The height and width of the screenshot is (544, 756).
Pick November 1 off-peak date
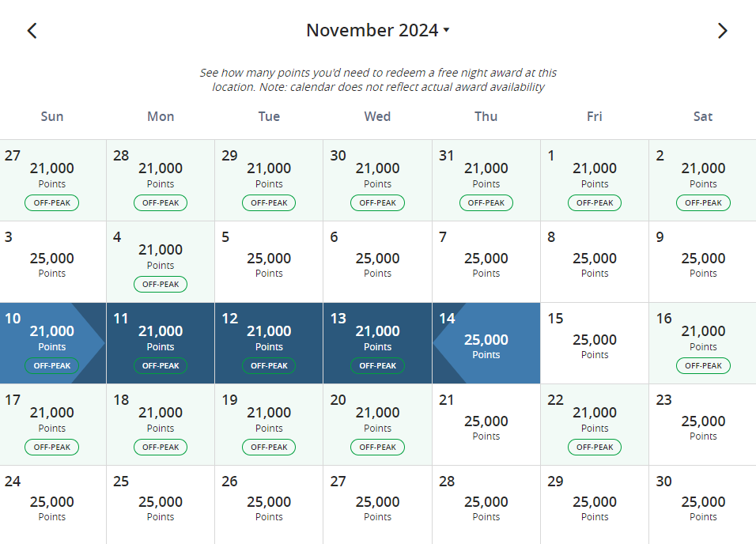click(x=595, y=179)
